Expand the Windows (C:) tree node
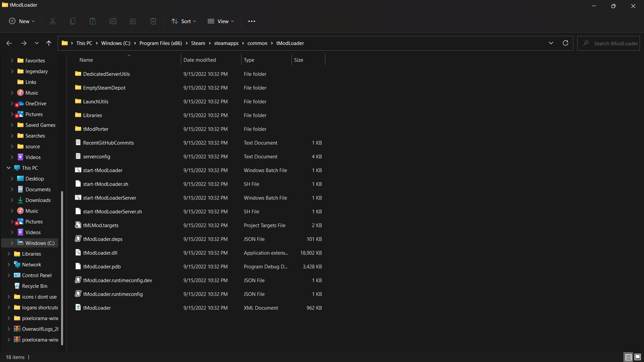The width and height of the screenshot is (644, 362). click(x=12, y=243)
